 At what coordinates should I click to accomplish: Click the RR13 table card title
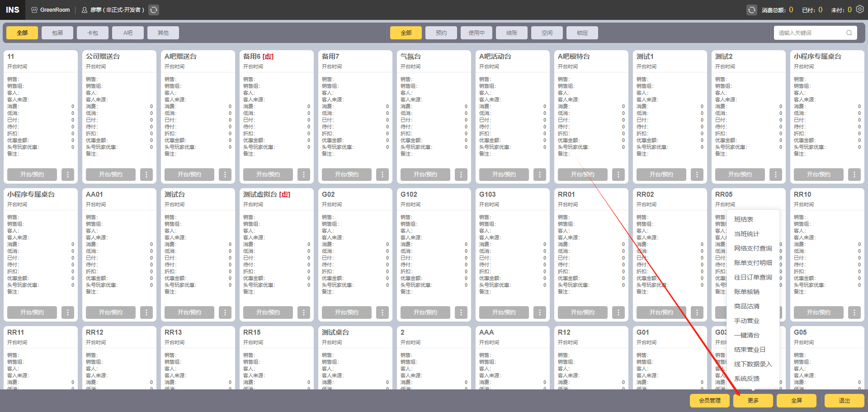click(x=173, y=332)
